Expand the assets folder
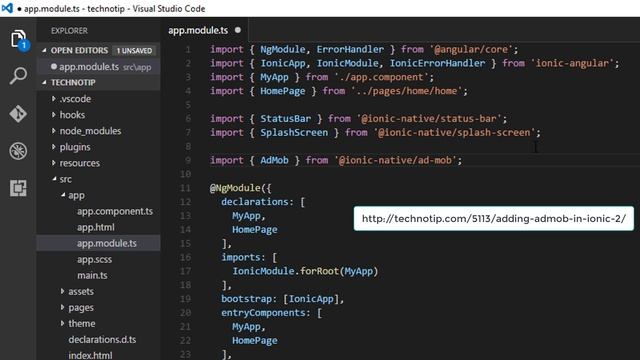640x360 pixels. [x=62, y=291]
